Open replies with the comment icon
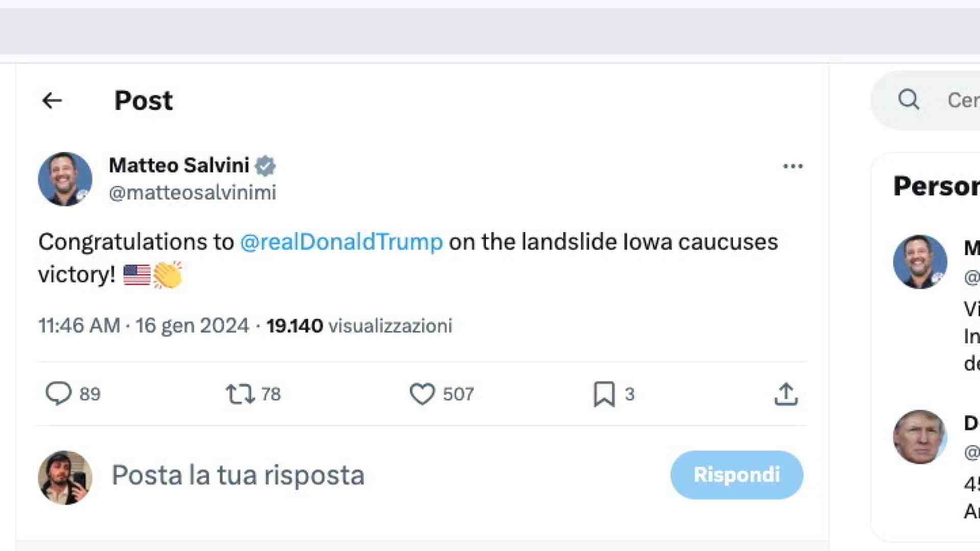Image resolution: width=980 pixels, height=551 pixels. [61, 393]
